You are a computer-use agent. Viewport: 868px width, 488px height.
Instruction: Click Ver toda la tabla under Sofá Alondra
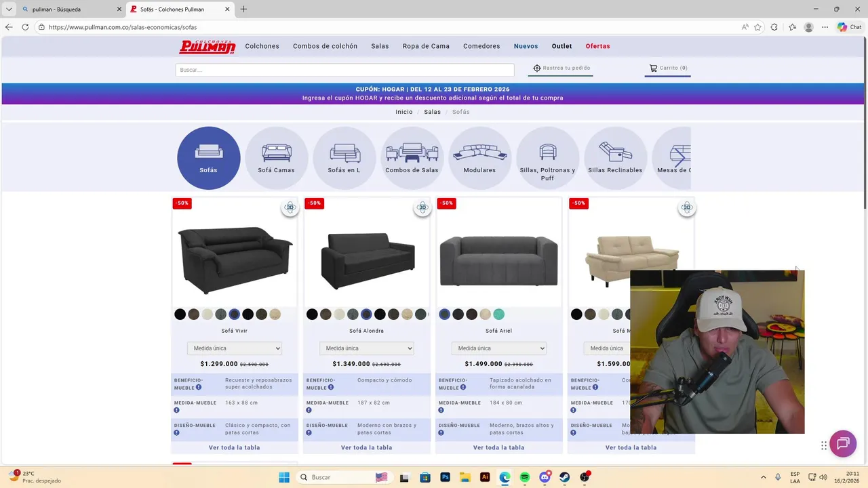coord(367,447)
